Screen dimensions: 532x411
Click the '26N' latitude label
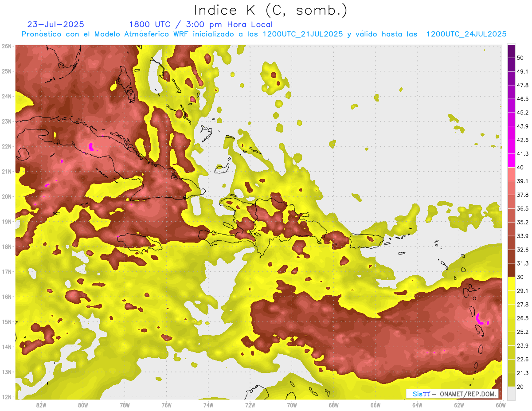click(7, 46)
